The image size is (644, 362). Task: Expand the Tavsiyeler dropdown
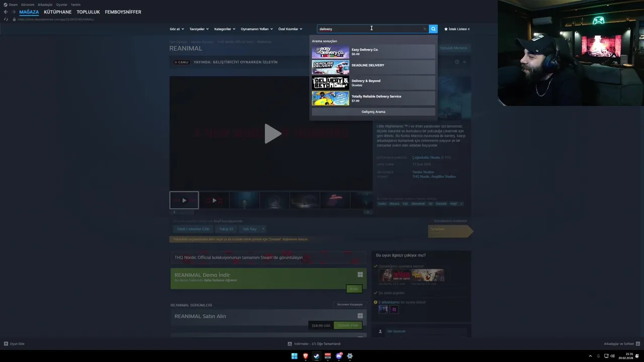coord(199,29)
